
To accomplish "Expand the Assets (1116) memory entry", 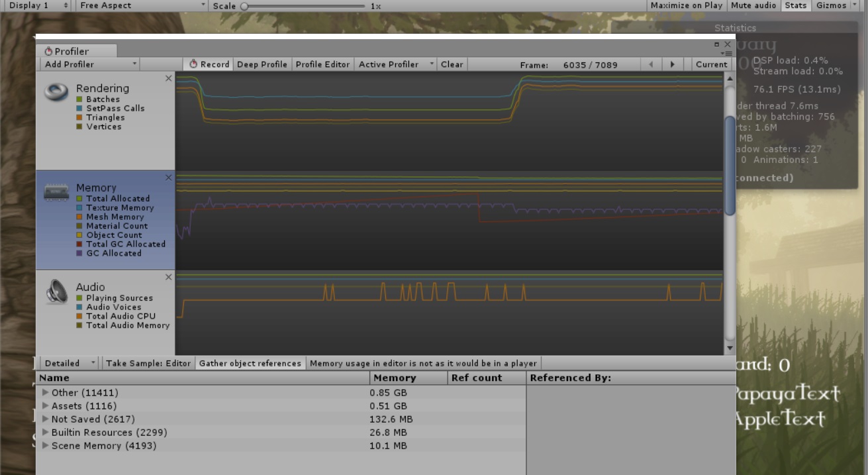I will click(x=45, y=405).
